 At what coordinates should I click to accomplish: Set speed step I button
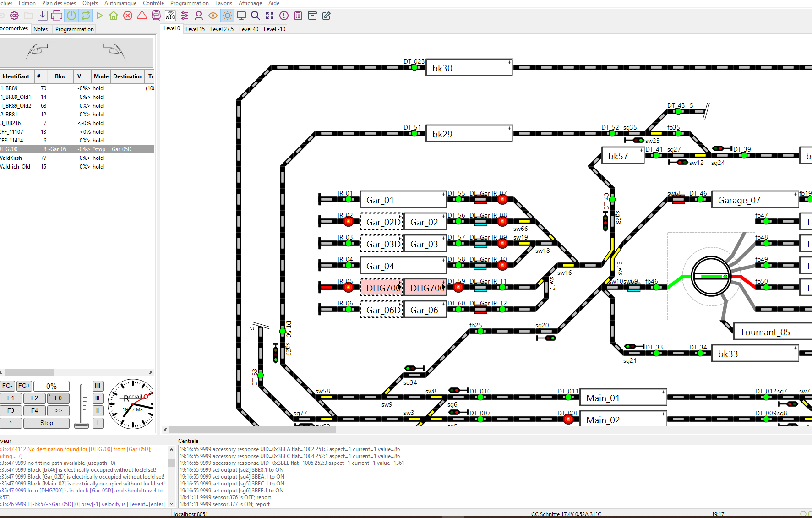coord(98,423)
